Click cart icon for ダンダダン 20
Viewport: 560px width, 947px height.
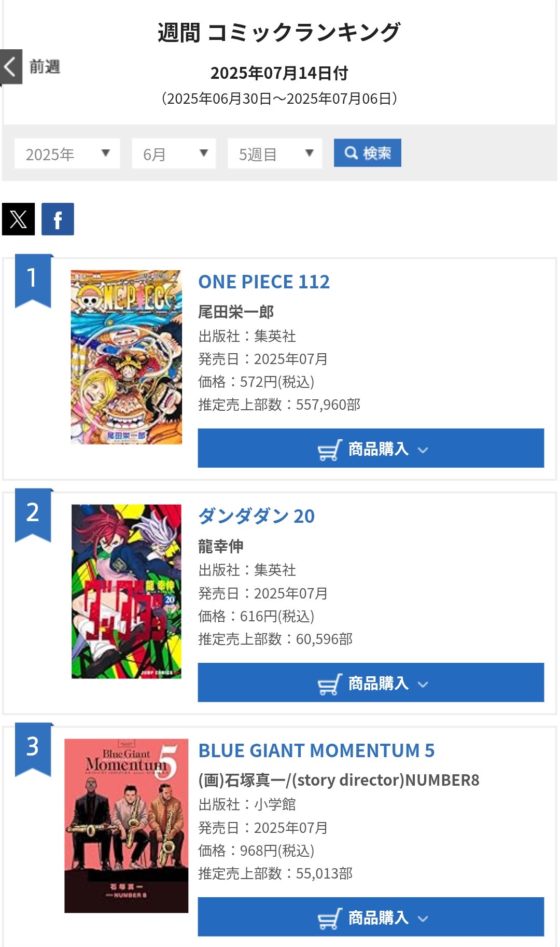point(329,684)
